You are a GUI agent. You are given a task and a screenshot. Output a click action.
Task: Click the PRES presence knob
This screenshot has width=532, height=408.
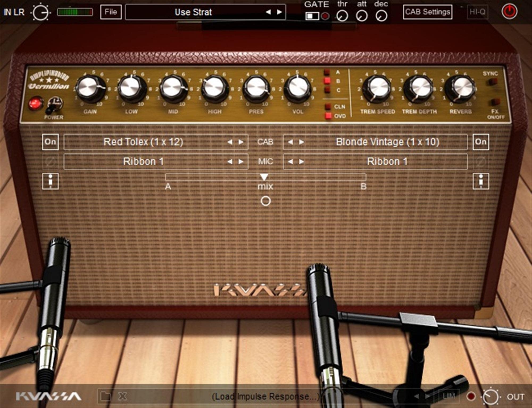pyautogui.click(x=256, y=89)
